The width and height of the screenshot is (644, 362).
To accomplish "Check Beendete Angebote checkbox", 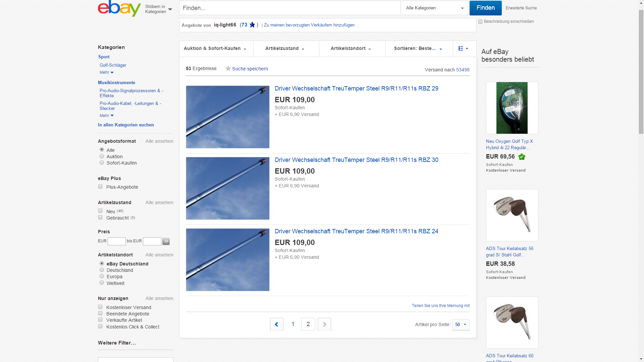I will [x=100, y=313].
